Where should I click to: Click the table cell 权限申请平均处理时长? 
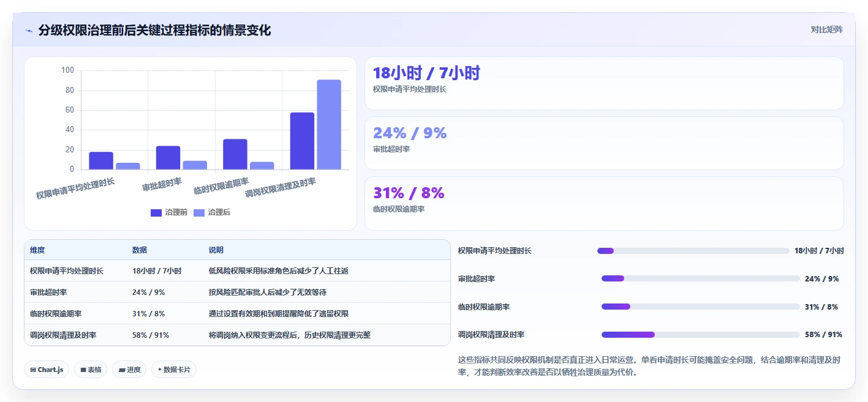pos(67,270)
